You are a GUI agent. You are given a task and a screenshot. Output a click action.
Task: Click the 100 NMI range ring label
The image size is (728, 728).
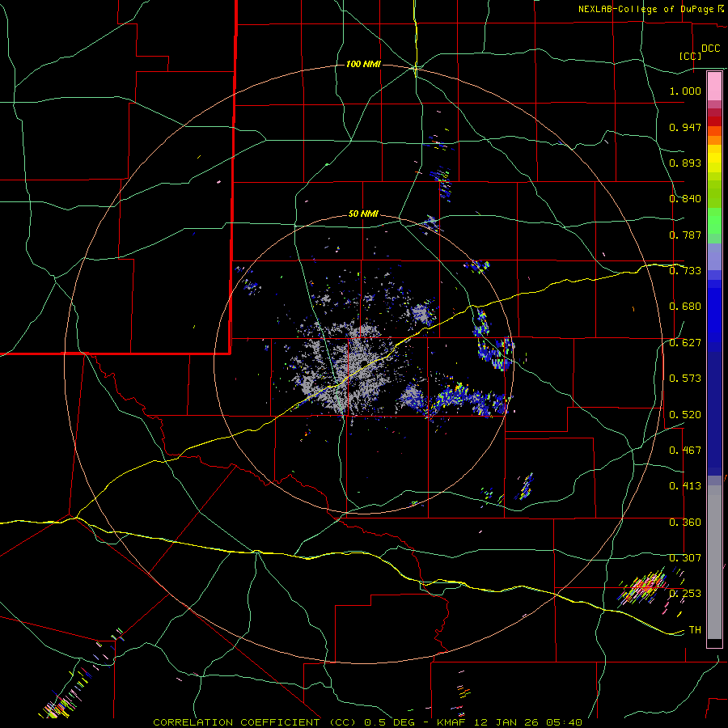click(x=363, y=64)
